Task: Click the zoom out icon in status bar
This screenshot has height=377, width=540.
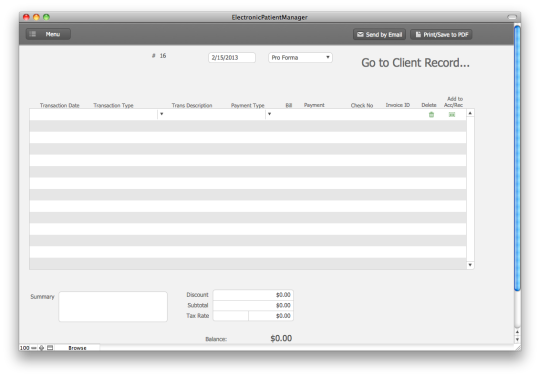Action: coord(34,348)
